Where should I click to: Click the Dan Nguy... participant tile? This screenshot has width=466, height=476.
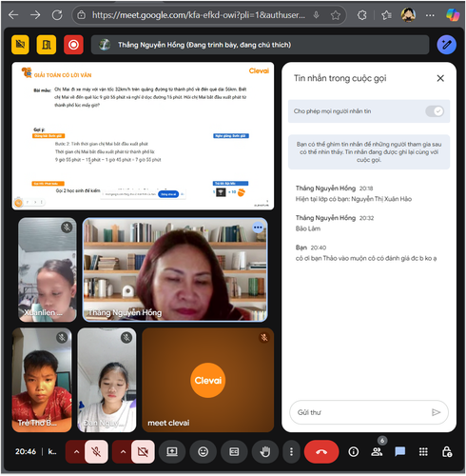pyautogui.click(x=107, y=380)
